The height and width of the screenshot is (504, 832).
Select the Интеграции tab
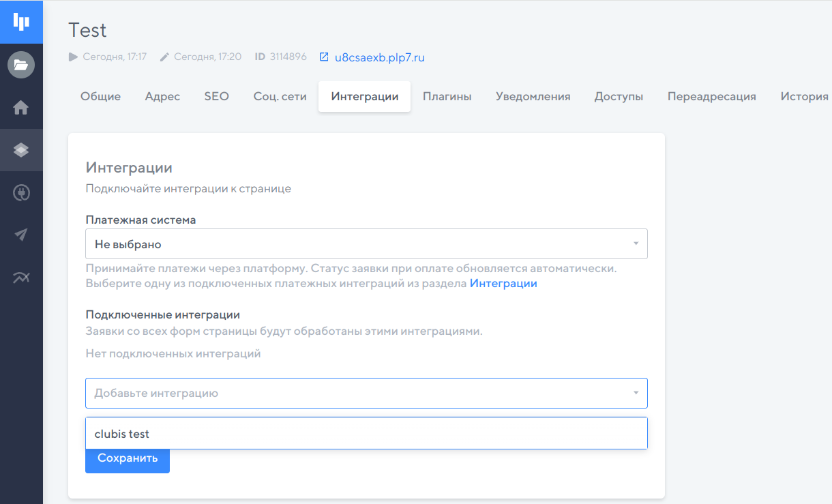(365, 96)
